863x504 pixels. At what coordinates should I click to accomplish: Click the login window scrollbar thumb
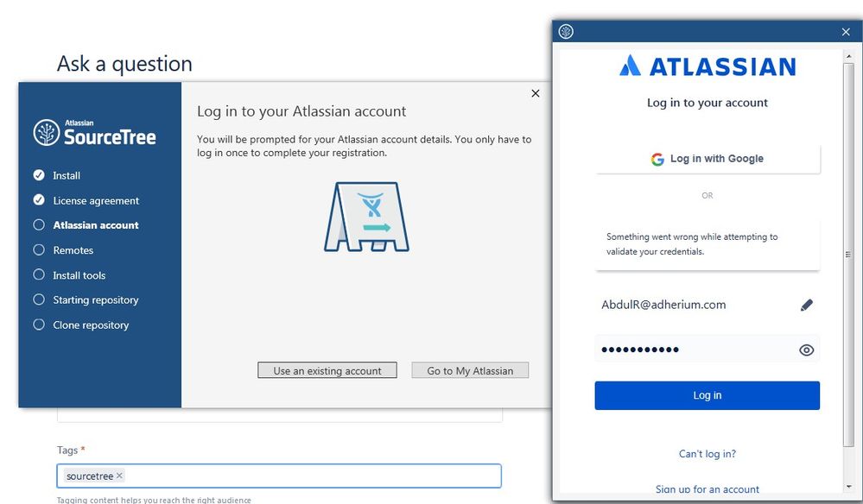848,255
